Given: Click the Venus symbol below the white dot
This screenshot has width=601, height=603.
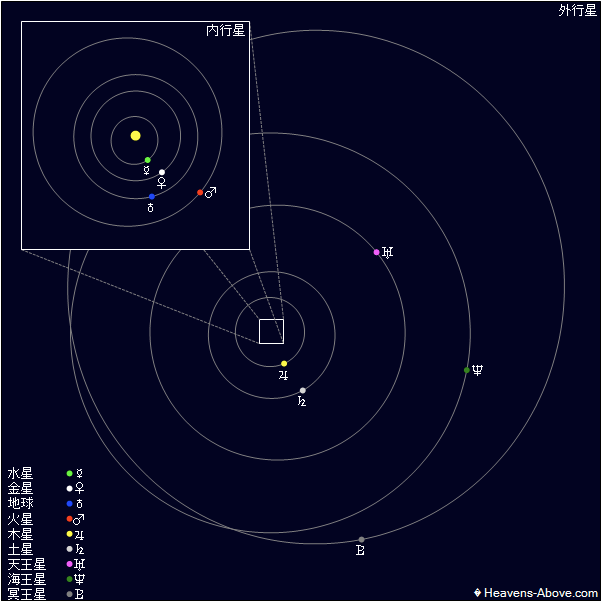Looking at the screenshot, I should coord(162,183).
